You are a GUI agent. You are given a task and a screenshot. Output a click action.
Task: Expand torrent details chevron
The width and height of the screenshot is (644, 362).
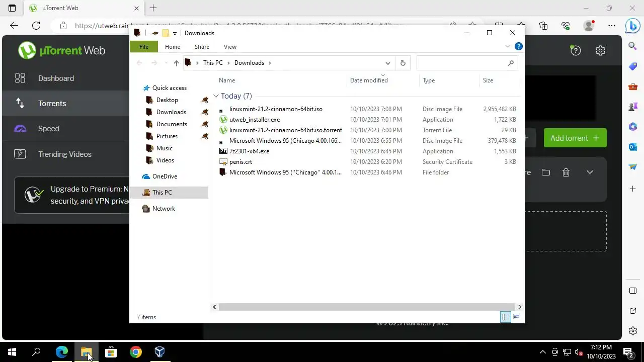[590, 172]
